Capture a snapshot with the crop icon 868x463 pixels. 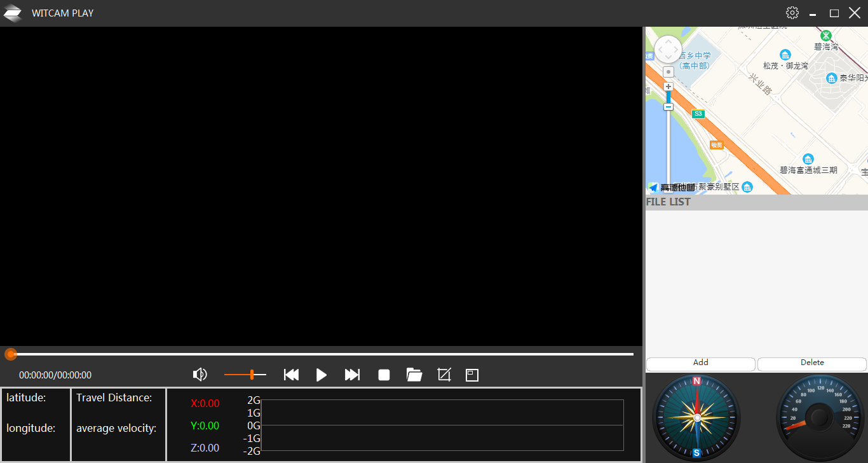pyautogui.click(x=444, y=375)
